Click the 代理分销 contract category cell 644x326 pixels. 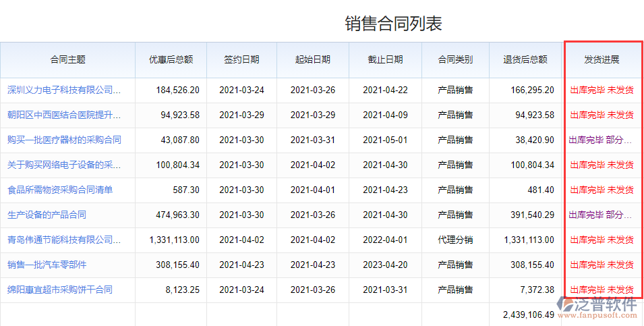(455, 240)
